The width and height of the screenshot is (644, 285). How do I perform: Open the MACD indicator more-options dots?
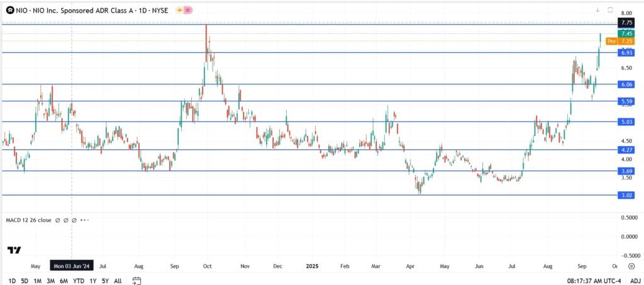tap(84, 220)
